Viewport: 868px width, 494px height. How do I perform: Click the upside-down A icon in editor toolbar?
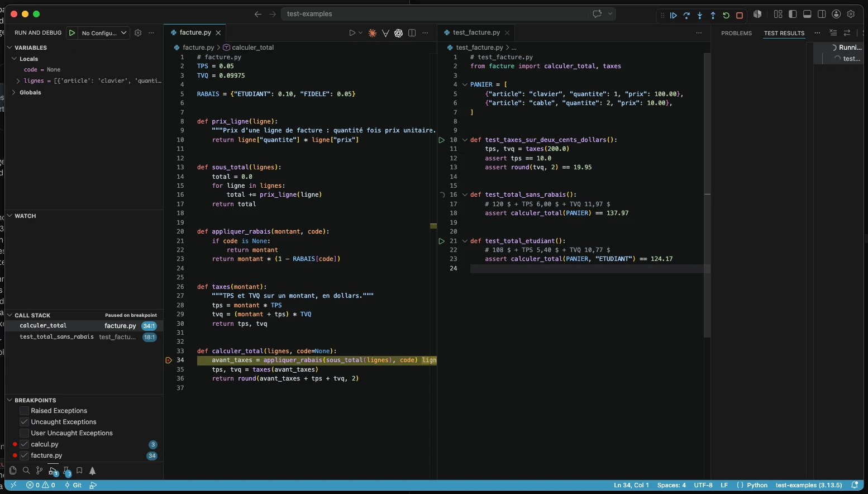point(385,33)
